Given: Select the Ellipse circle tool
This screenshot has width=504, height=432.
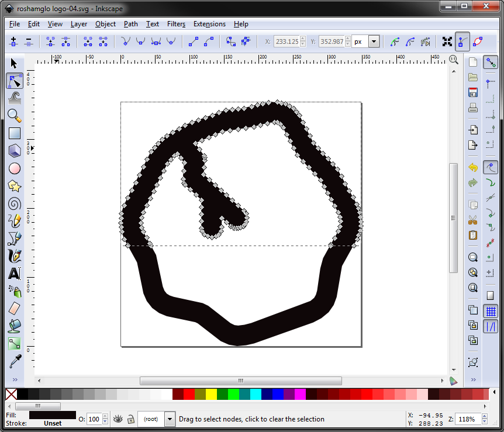Looking at the screenshot, I should [15, 168].
